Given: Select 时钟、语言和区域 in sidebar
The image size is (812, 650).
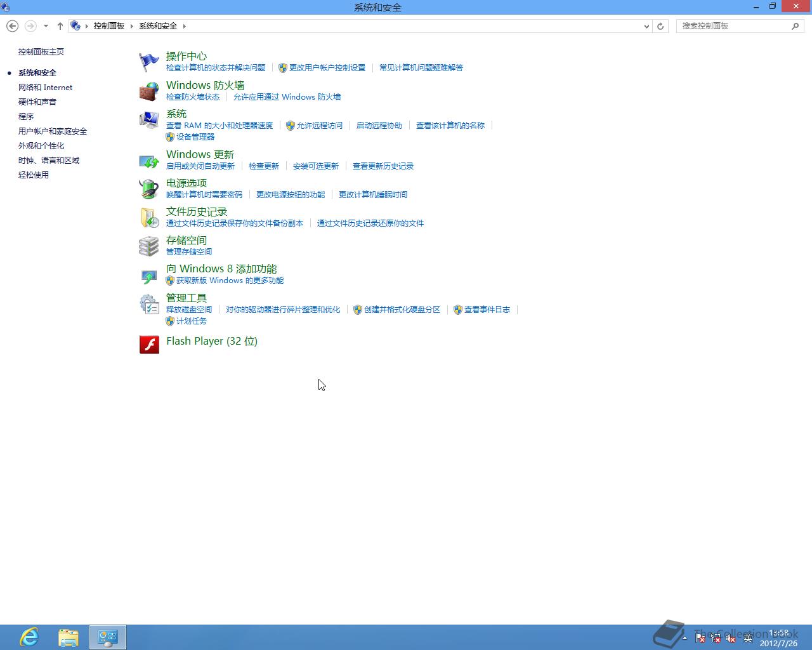Looking at the screenshot, I should 49,161.
